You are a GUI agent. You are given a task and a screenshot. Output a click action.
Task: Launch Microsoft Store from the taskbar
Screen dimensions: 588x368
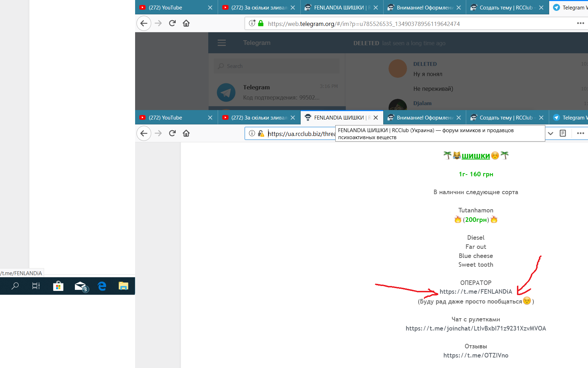pos(58,286)
